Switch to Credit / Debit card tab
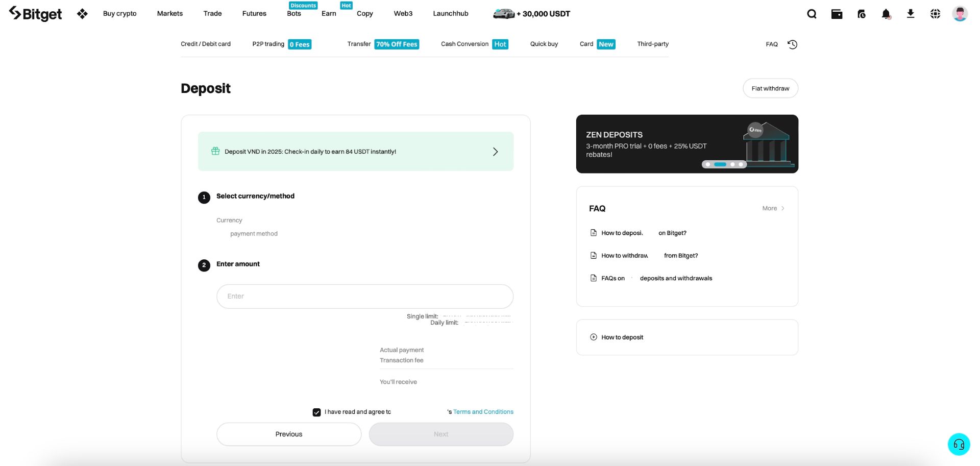980x466 pixels. 206,44
